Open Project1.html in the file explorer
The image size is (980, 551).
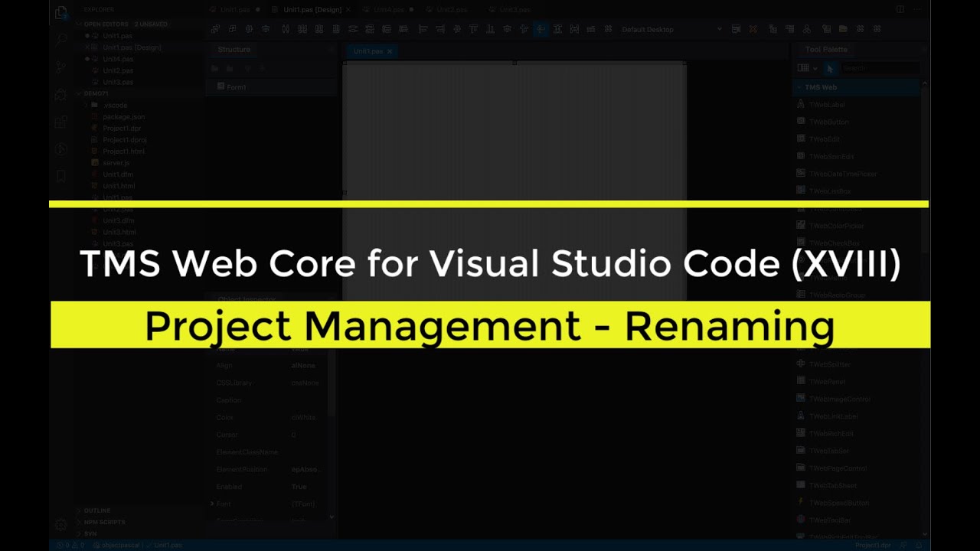(x=123, y=151)
